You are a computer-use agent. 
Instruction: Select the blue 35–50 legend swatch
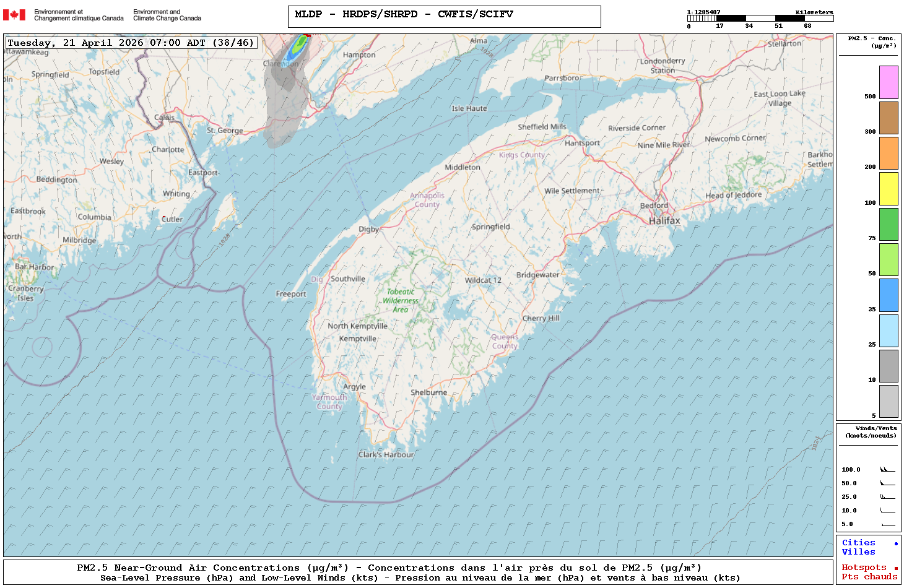point(889,295)
